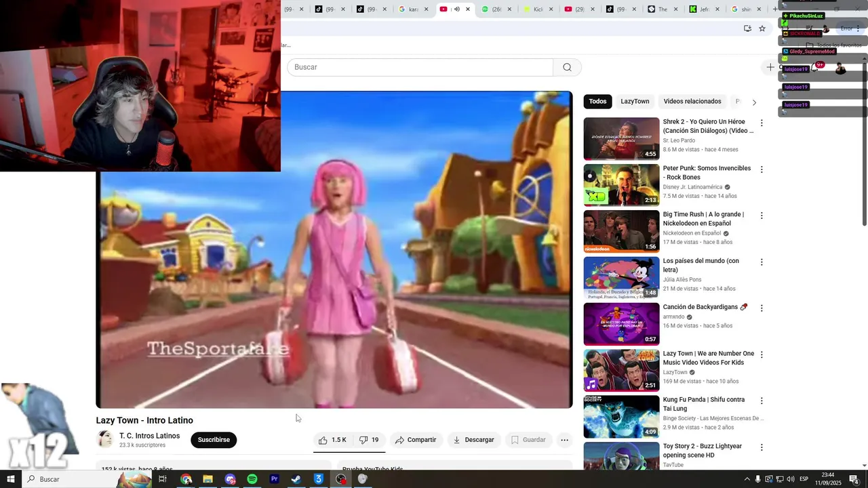Open Spotify from the taskbar
This screenshot has height=488, width=868.
[252, 479]
